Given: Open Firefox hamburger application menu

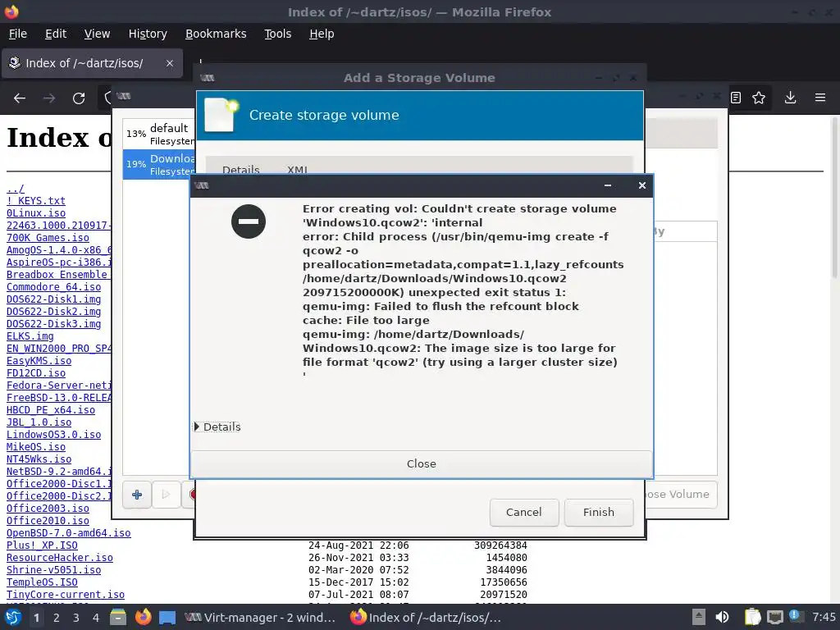Looking at the screenshot, I should point(820,98).
